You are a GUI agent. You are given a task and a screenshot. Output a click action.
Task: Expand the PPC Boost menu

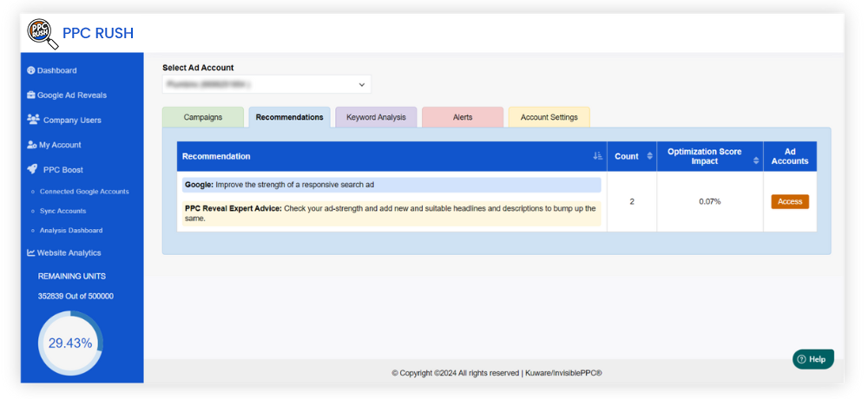[x=56, y=170]
